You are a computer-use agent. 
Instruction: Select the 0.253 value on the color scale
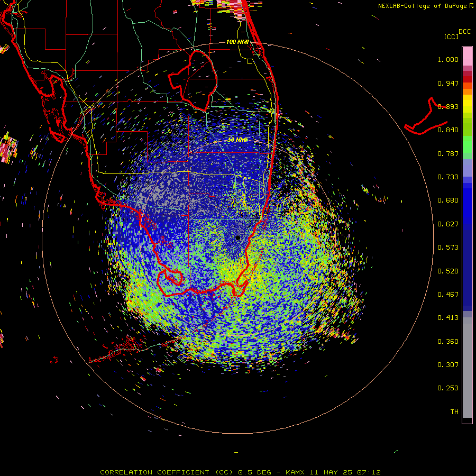click(448, 388)
